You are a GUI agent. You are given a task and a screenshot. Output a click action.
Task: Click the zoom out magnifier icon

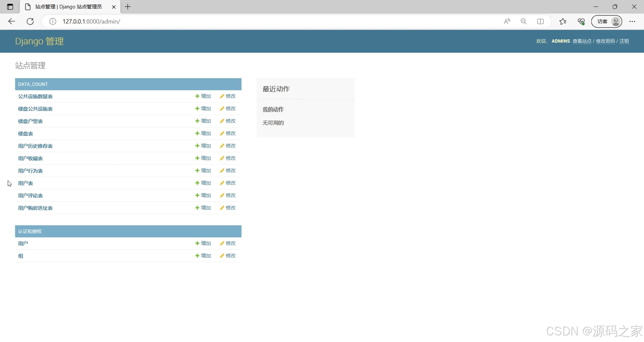point(524,21)
